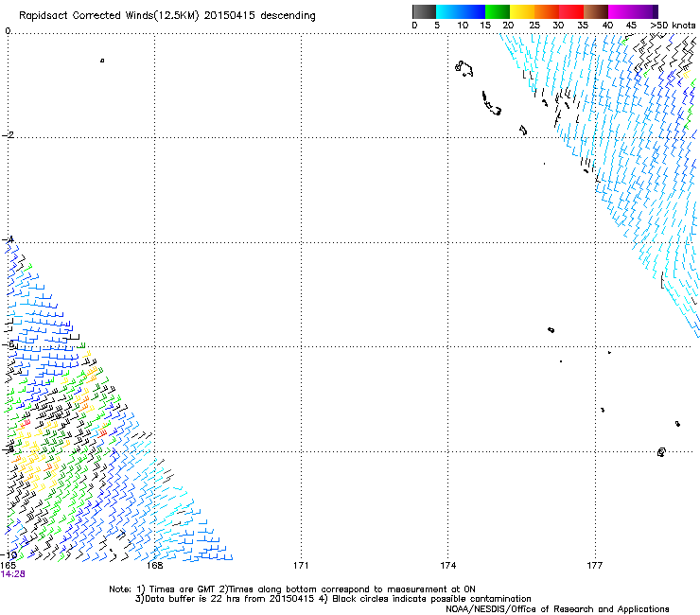Image resolution: width=700 pixels, height=615 pixels.
Task: Click the gray 0-5 knots color swatch
Action: (x=424, y=11)
